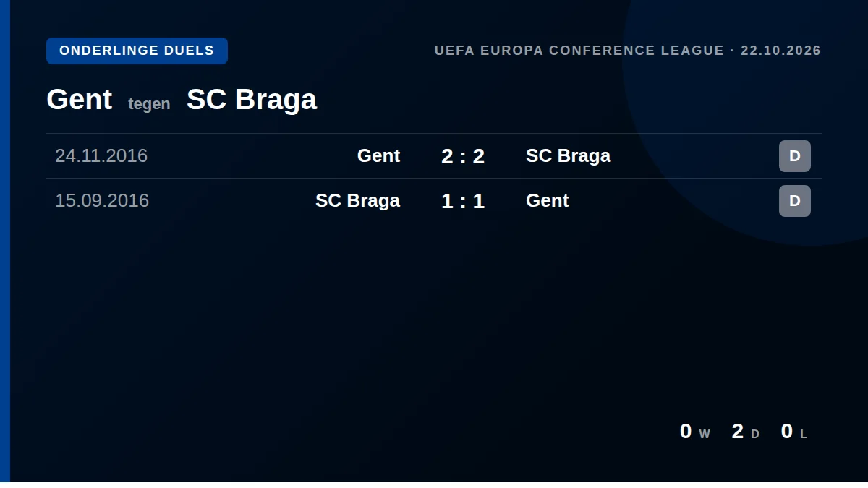This screenshot has height=488, width=868.
Task: Select the draw badge for the 15.09.2016 match
Action: (794, 201)
